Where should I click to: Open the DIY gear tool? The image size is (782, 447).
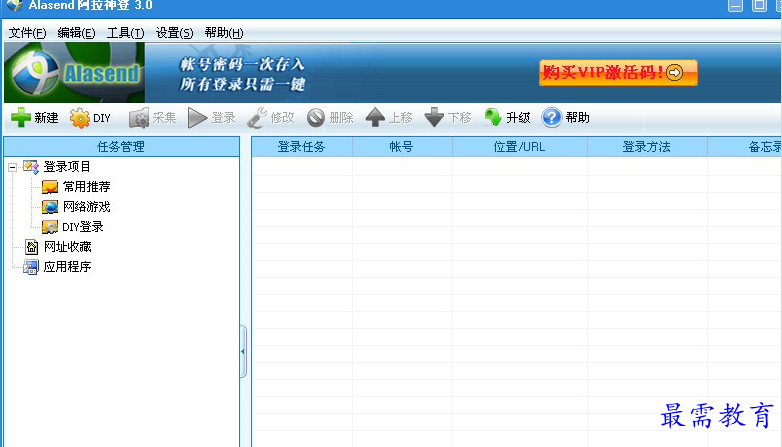tap(80, 118)
